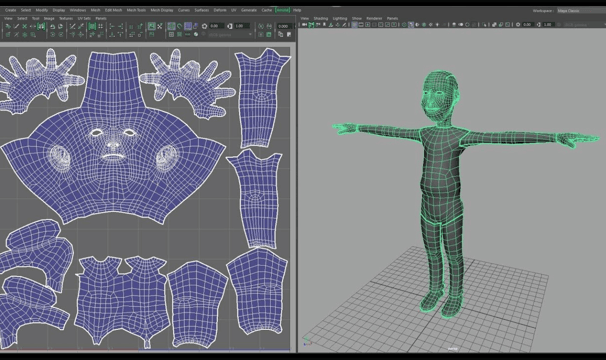Open the Show menu in the viewport panel
606x360 pixels.
click(357, 18)
